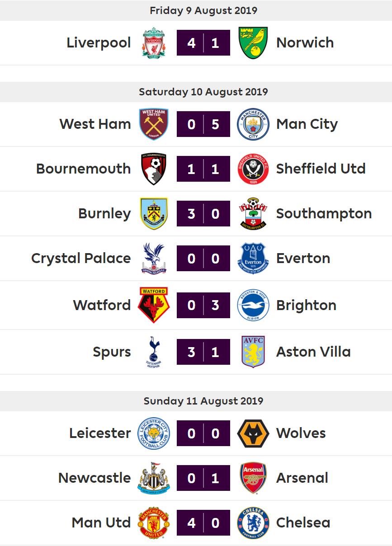Select the Aston Villa team name
The image size is (392, 546).
[x=313, y=352]
